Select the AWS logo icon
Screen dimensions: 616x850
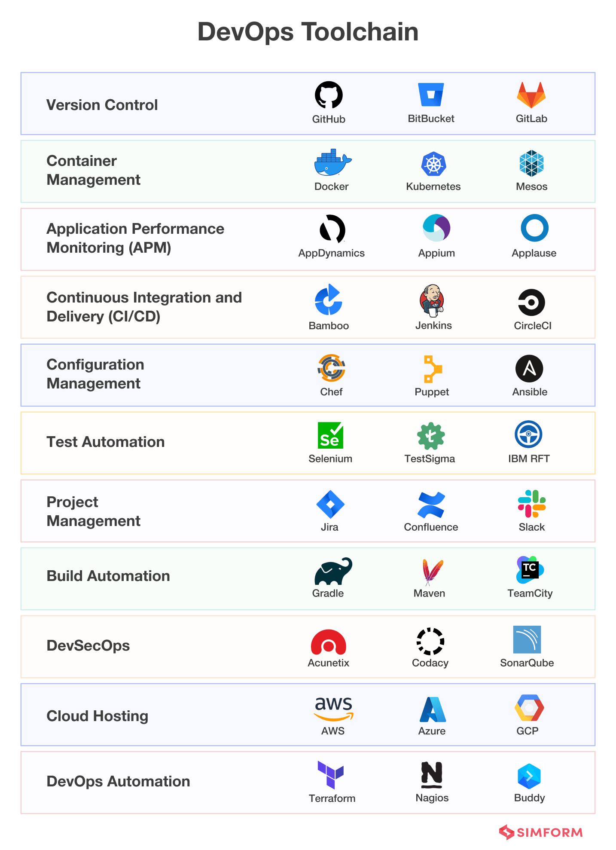(x=333, y=709)
